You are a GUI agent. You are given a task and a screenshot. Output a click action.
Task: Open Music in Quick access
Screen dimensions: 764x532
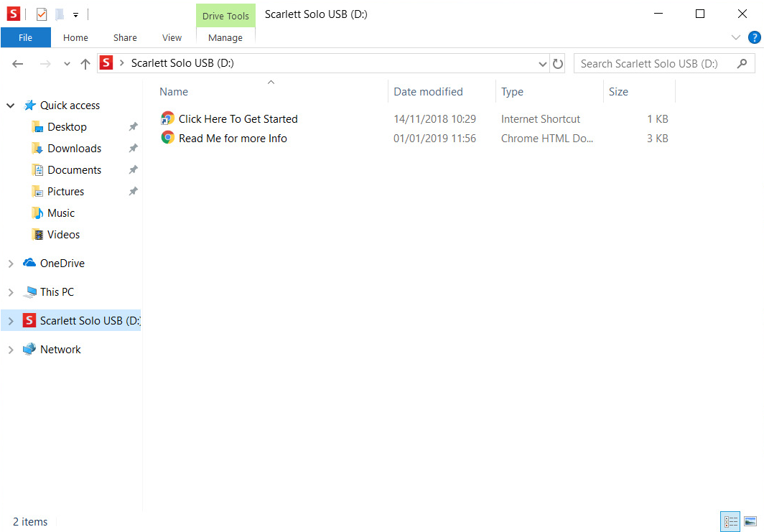click(61, 213)
